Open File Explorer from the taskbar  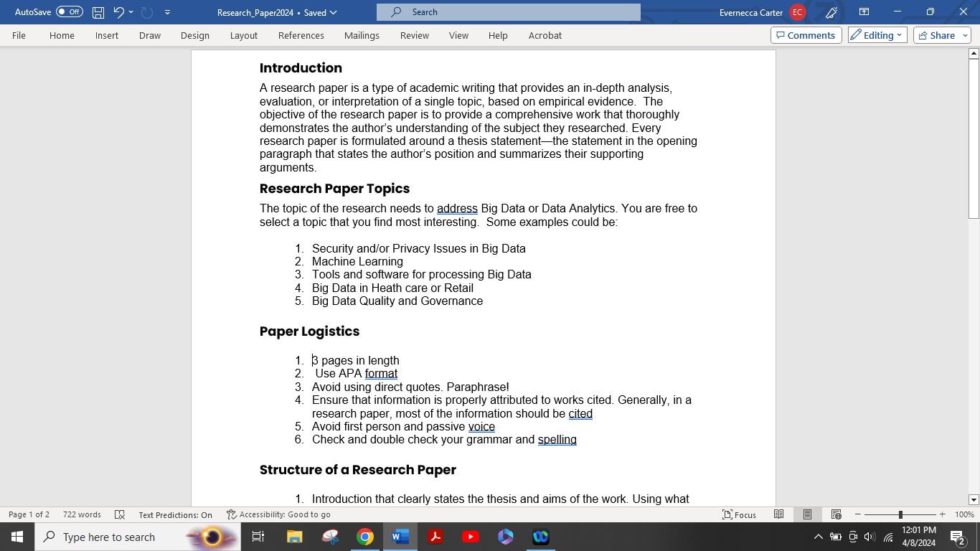coord(294,537)
